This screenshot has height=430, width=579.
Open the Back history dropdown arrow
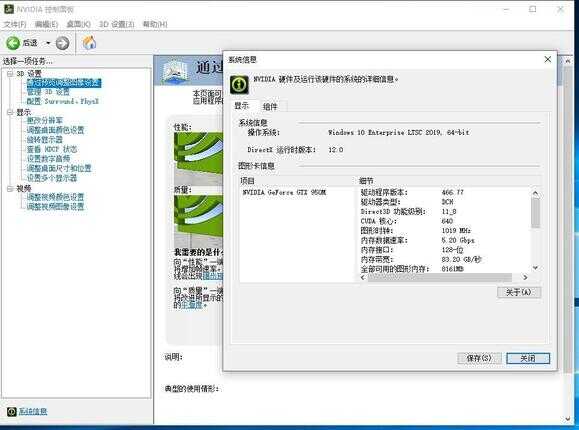click(48, 43)
